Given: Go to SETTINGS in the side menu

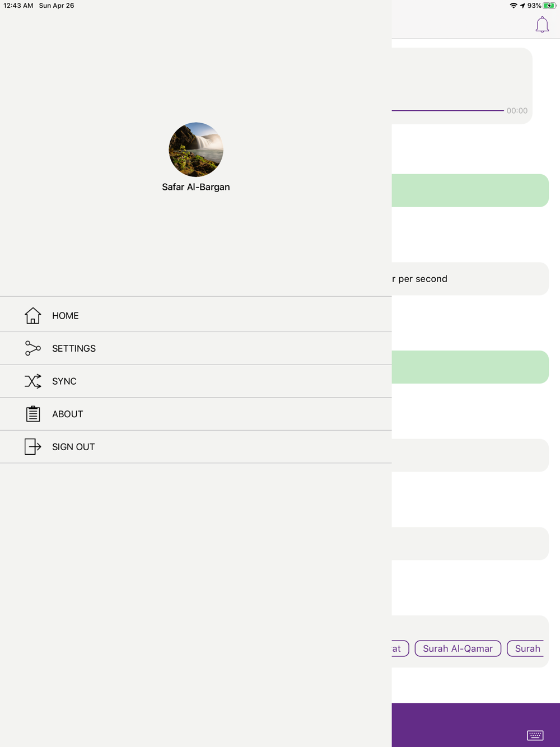Looking at the screenshot, I should (196, 348).
